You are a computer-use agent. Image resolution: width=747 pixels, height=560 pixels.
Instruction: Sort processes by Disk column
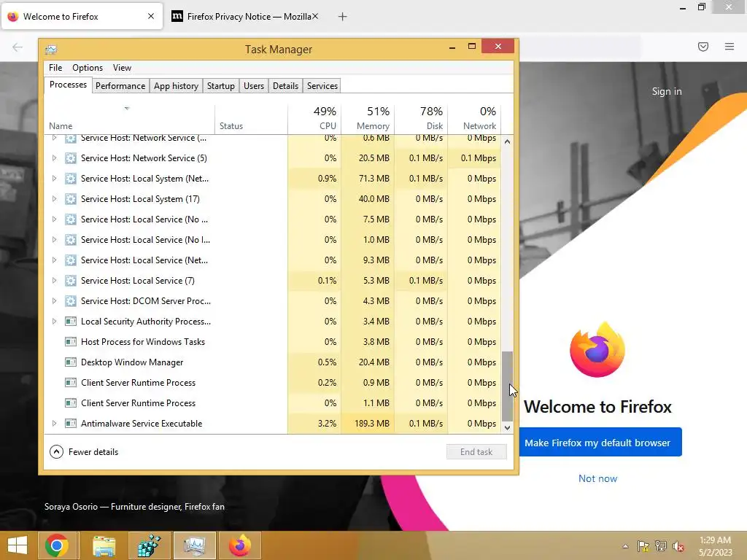coord(421,118)
